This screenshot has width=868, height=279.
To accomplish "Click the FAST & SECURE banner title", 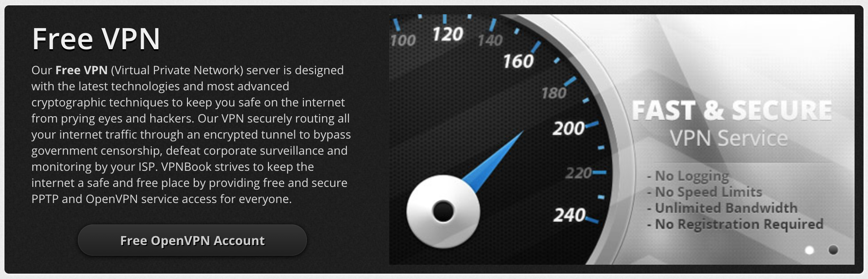I will tap(732, 110).
